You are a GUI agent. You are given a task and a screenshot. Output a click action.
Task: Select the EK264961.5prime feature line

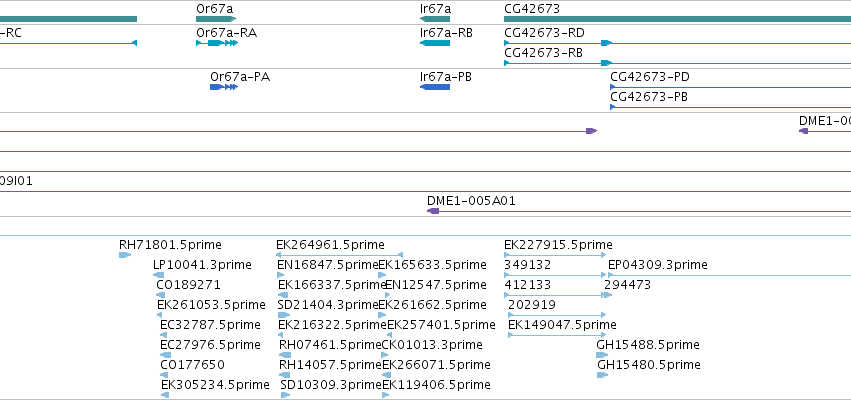point(339,255)
